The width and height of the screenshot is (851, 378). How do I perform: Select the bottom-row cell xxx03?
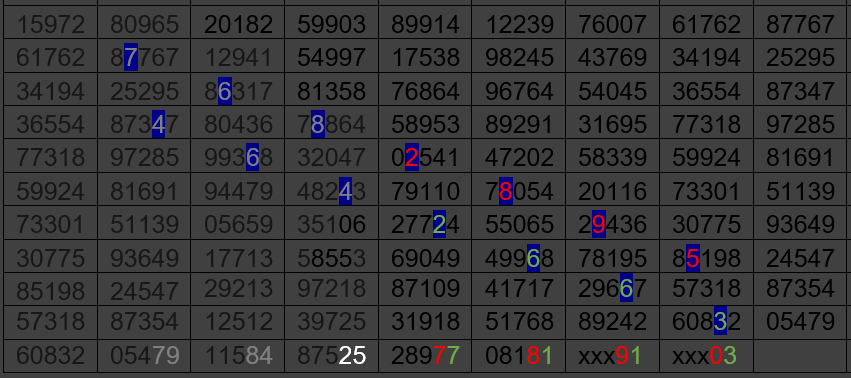coord(707,356)
